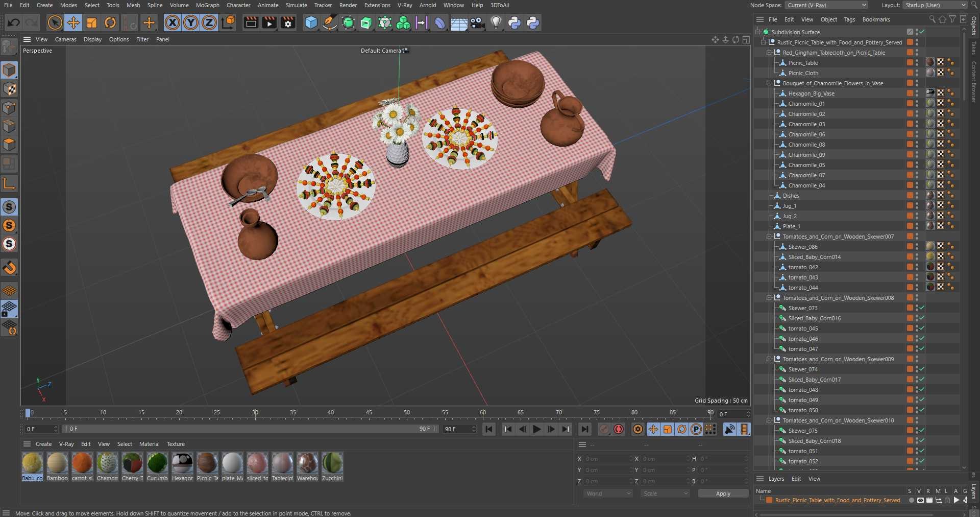Viewport: 980px width, 517px height.
Task: Collapse Bouquet_of_Chamomile_Flowers_in_Vase group
Action: [769, 83]
